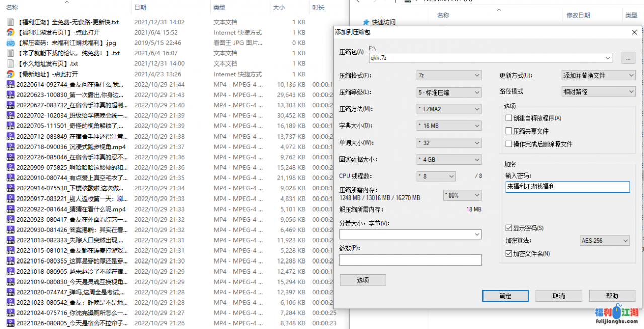Click the Chrome icon for 【福利江湖发布页1】 shortcut
This screenshot has height=329, width=644.
(10, 33)
